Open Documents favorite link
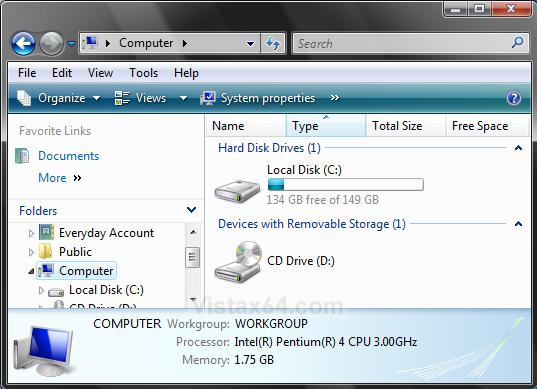Screen dimensions: 537x389 click(x=68, y=156)
